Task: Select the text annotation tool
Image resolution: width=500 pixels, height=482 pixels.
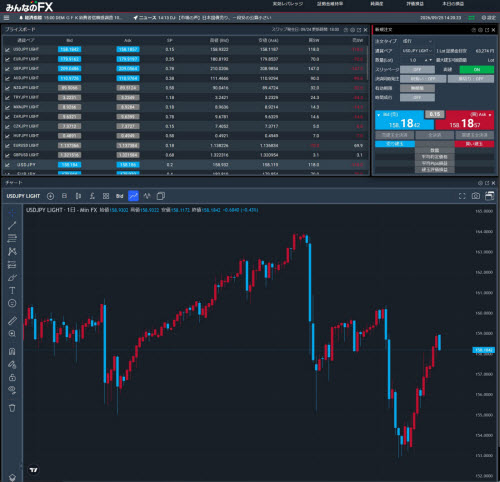Action: (x=12, y=290)
